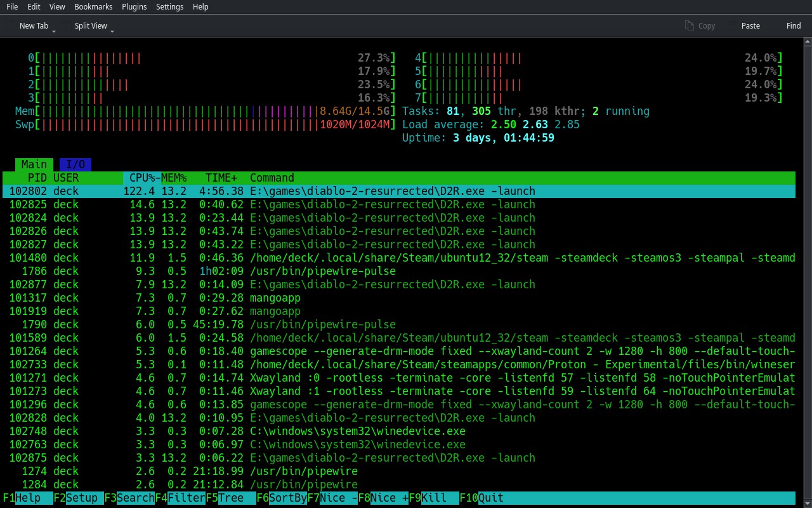Click the Load average readout

coord(491,124)
